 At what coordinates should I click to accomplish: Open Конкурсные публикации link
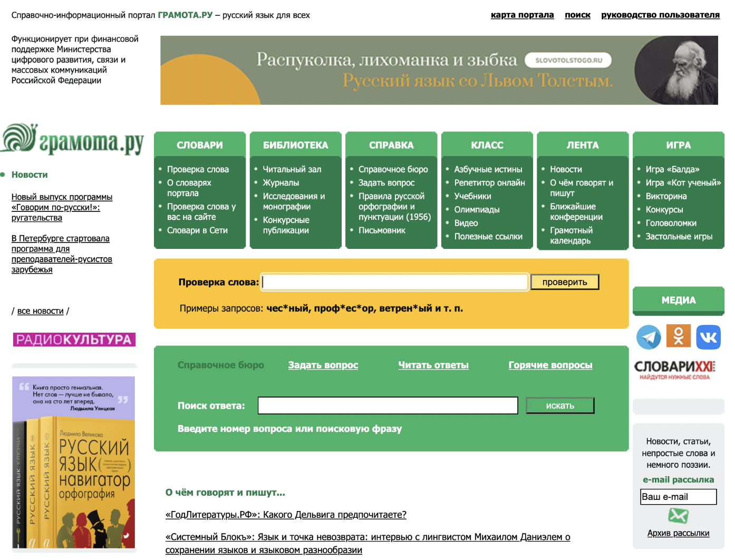tap(286, 225)
